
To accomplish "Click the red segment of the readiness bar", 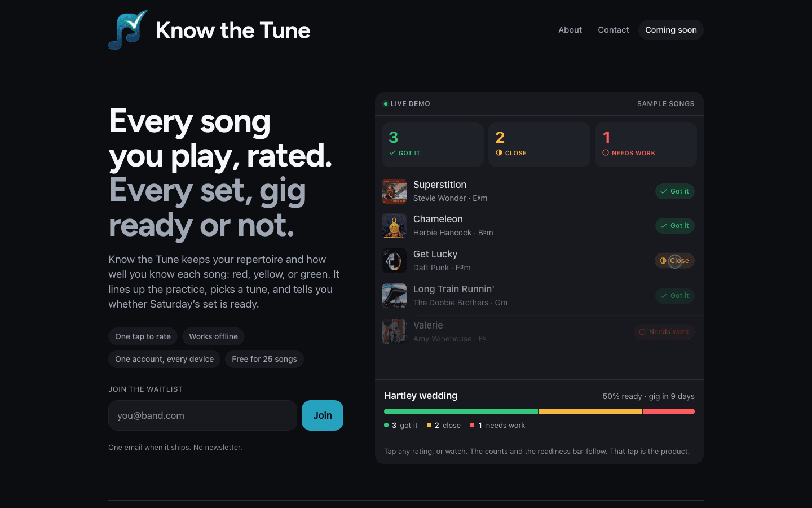I will (x=669, y=411).
